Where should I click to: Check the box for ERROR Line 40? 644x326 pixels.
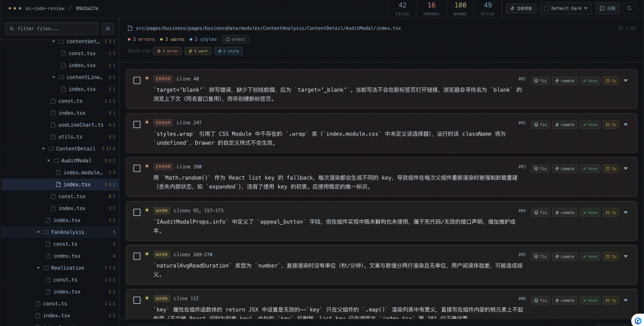[137, 80]
